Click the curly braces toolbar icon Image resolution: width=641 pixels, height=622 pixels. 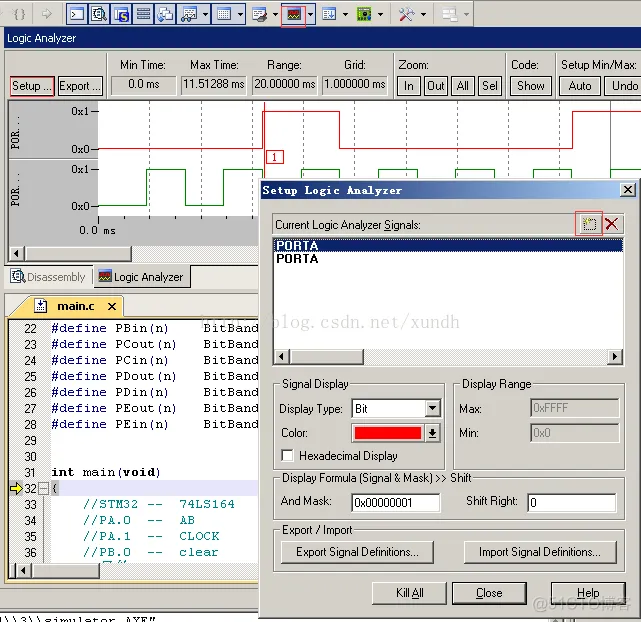(19, 14)
